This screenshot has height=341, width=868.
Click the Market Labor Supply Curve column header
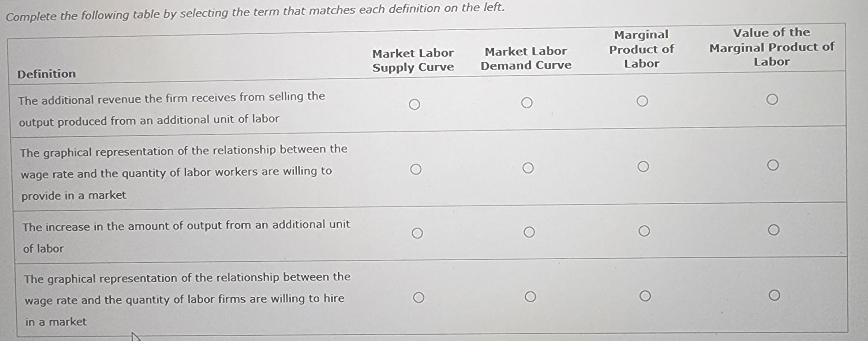pyautogui.click(x=413, y=61)
